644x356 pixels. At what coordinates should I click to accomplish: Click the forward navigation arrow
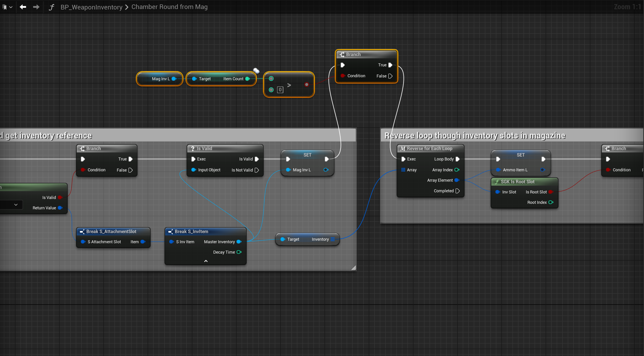(36, 7)
